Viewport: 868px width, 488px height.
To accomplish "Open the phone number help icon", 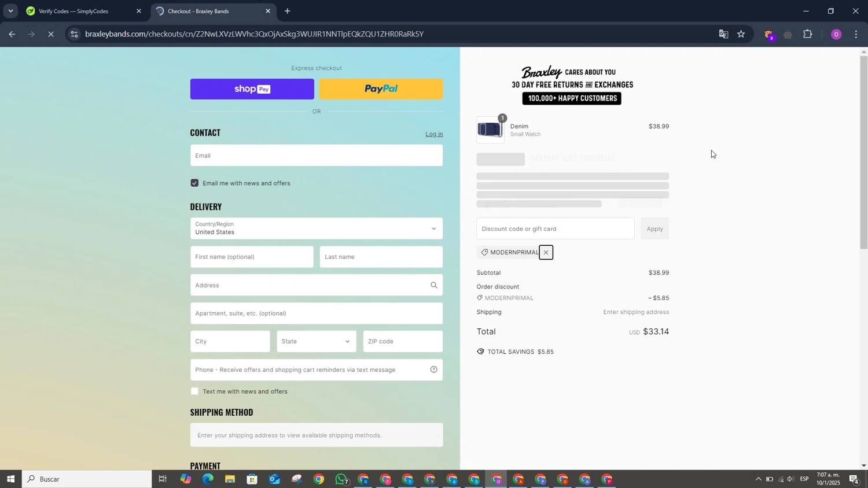I will 433,370.
